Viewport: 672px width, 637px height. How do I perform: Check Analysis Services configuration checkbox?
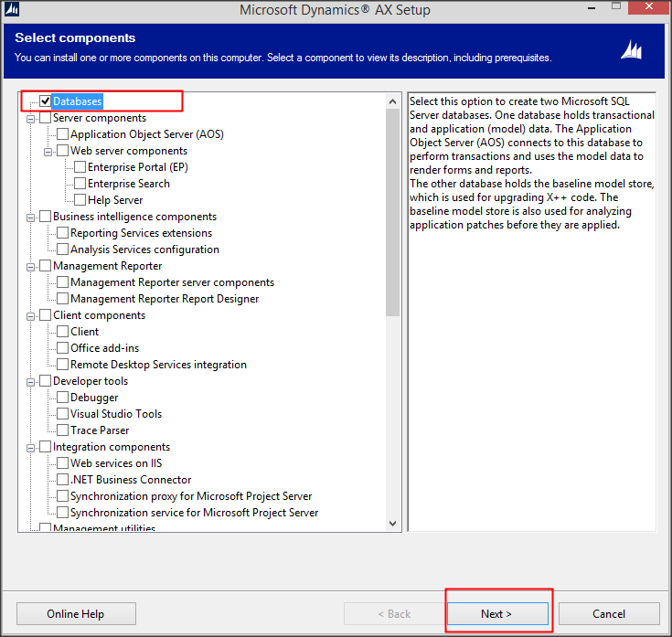[x=62, y=249]
